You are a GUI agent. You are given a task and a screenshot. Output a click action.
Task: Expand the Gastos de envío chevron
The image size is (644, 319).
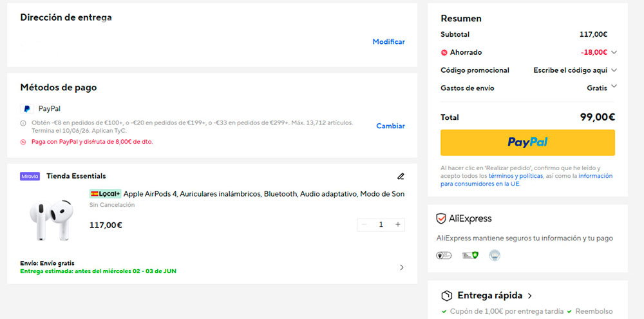pos(614,86)
